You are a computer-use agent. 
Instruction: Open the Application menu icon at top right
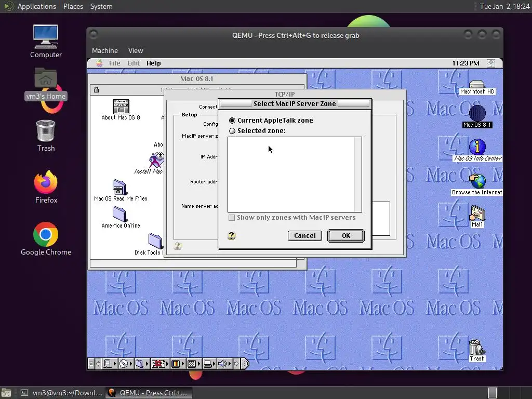[x=490, y=63]
